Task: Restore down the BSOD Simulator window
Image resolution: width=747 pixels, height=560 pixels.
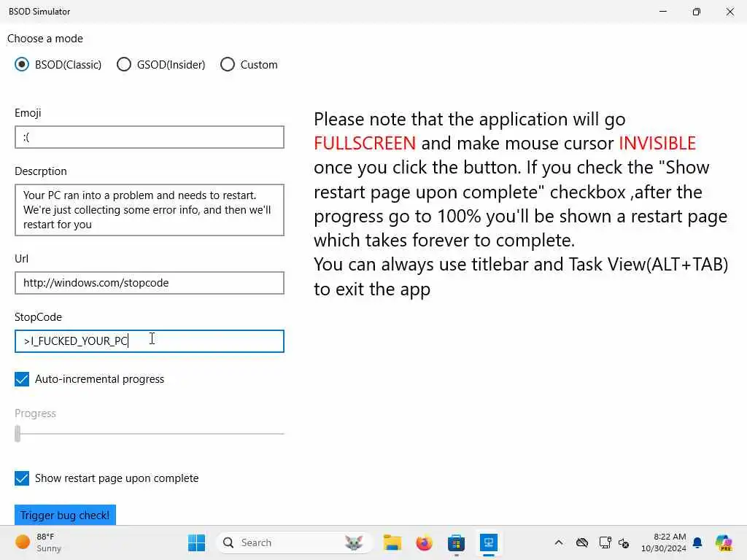Action: 697,12
